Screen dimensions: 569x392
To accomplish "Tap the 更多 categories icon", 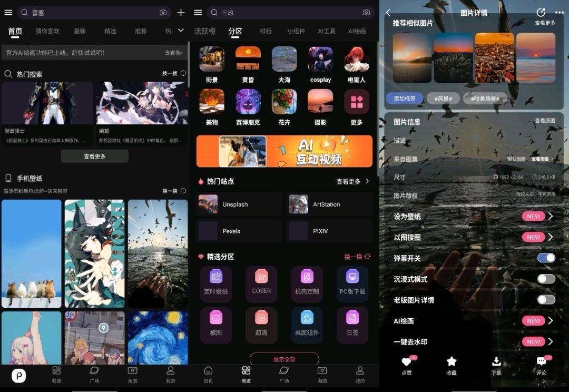I will [357, 102].
